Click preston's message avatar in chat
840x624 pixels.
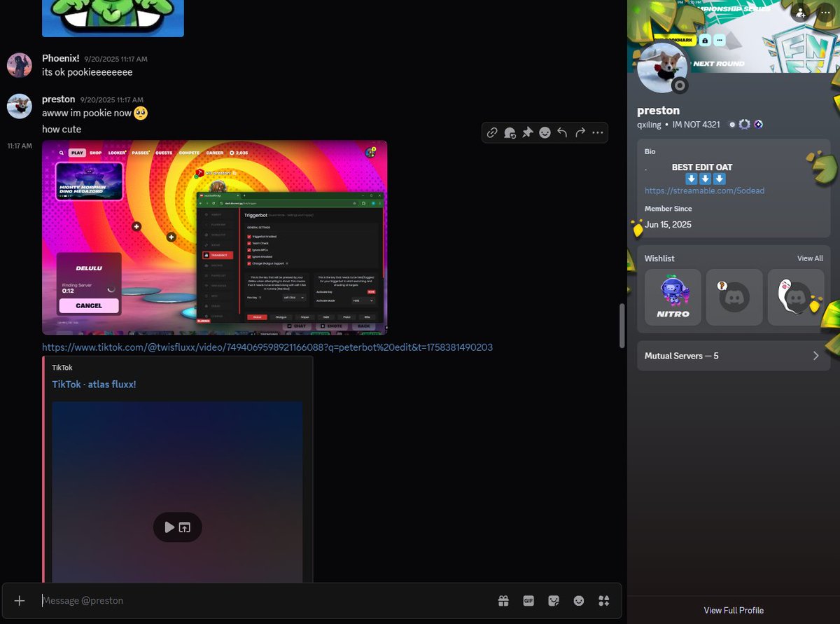(20, 106)
